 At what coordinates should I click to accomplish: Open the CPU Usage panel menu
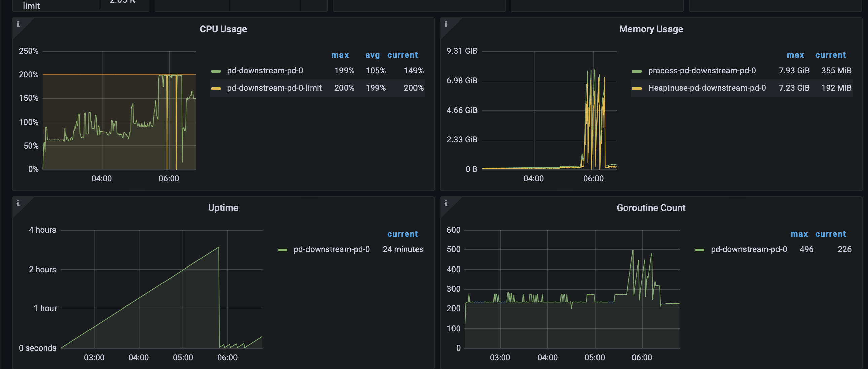(223, 29)
